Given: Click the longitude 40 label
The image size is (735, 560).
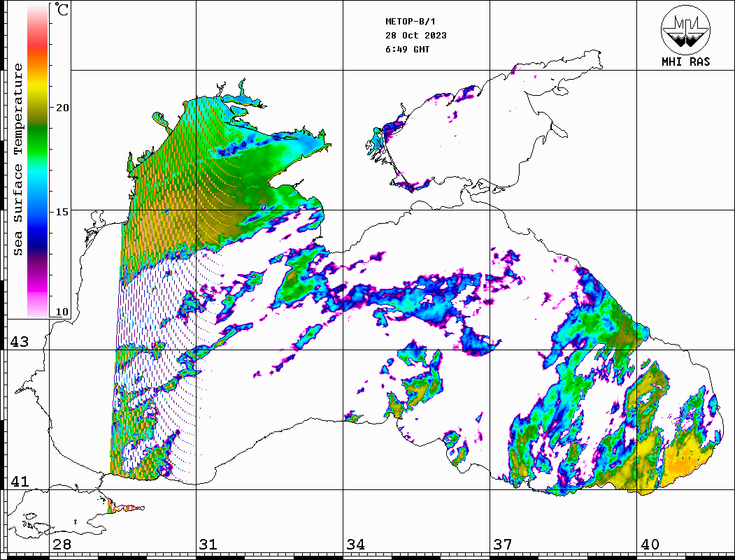Looking at the screenshot, I should 650,545.
